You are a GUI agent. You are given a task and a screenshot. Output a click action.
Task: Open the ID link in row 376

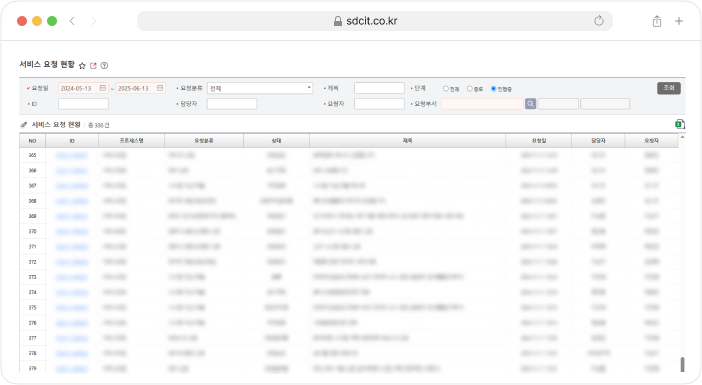click(72, 323)
